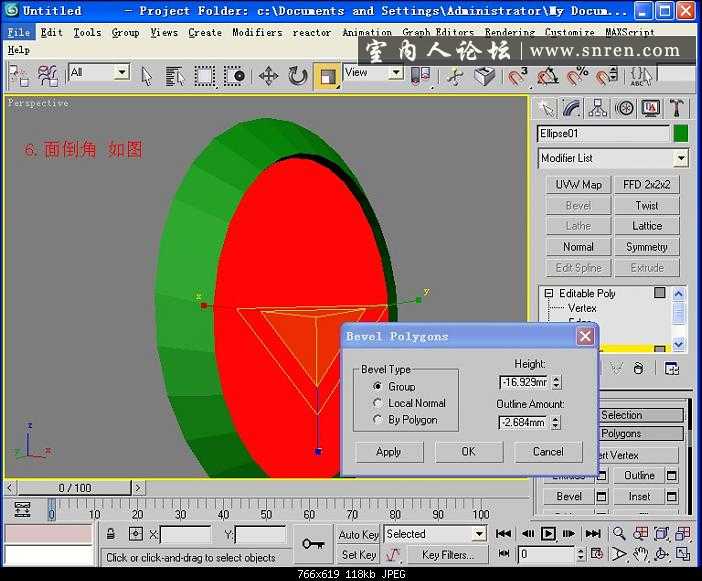The width and height of the screenshot is (702, 581).
Task: Collapse the Editable Poly tree node
Action: pyautogui.click(x=548, y=293)
